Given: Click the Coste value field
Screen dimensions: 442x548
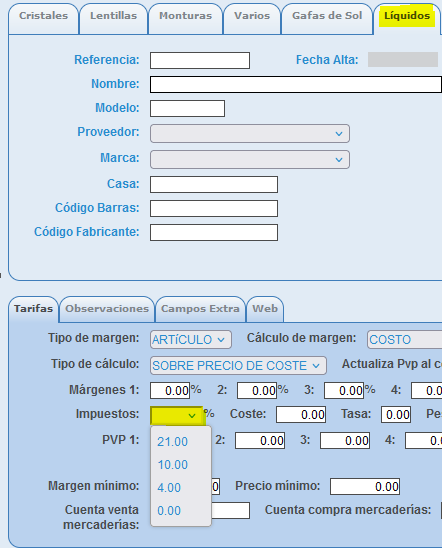Looking at the screenshot, I should 301,414.
